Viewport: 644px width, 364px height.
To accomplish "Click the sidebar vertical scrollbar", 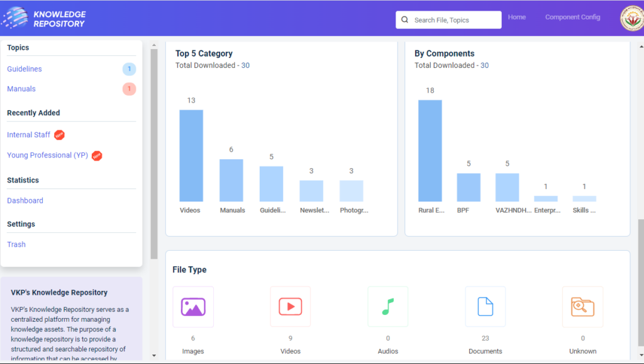I will tap(154, 151).
